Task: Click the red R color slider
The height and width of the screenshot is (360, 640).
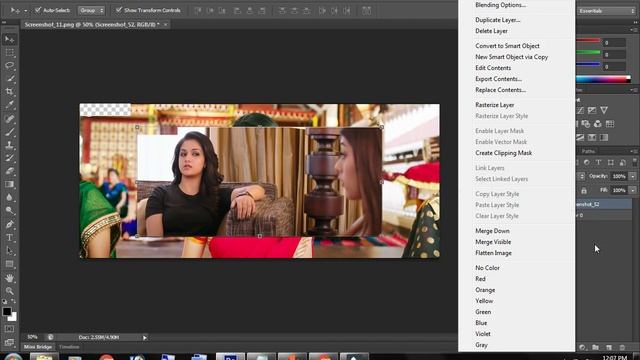Action: tap(588, 40)
